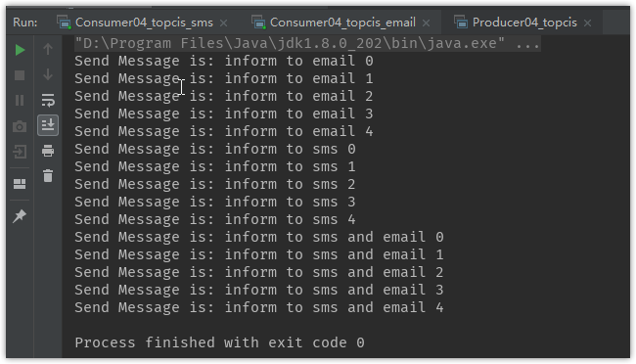The image size is (636, 364).
Task: Click the Restore Layout icon
Action: pyautogui.click(x=20, y=184)
